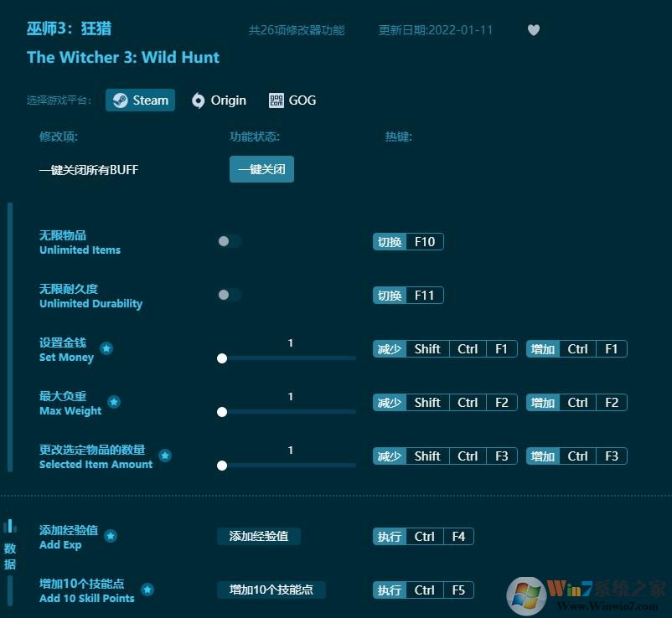Screen dimensions: 672x618
Task: Click the star beside Add 10 Skill Points
Action: (148, 590)
